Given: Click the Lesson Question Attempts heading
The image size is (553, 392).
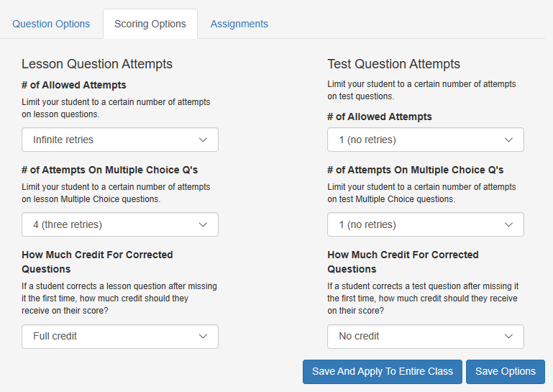Looking at the screenshot, I should point(97,64).
